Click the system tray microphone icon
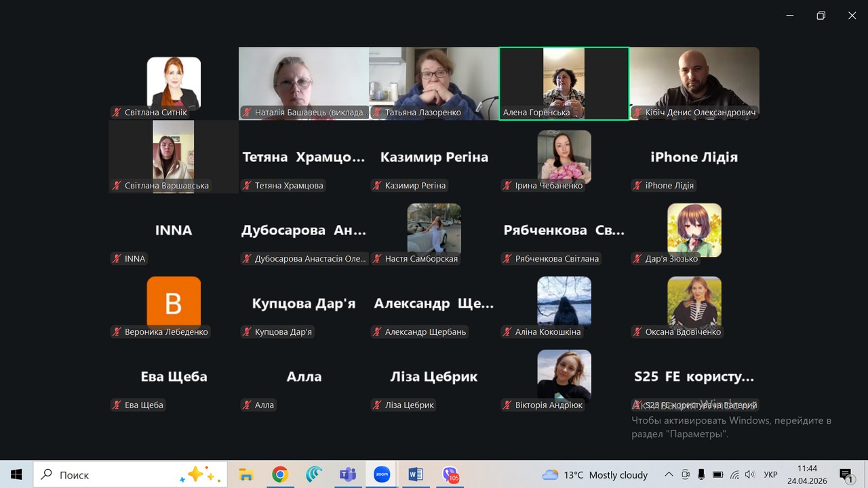The image size is (868, 488). [701, 474]
